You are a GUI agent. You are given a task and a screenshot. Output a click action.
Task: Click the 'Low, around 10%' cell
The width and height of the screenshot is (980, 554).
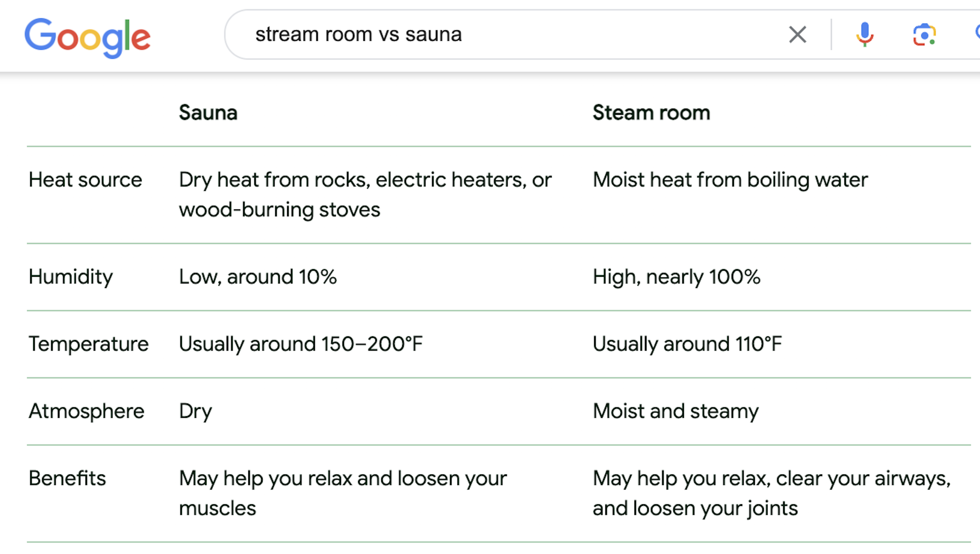point(258,277)
